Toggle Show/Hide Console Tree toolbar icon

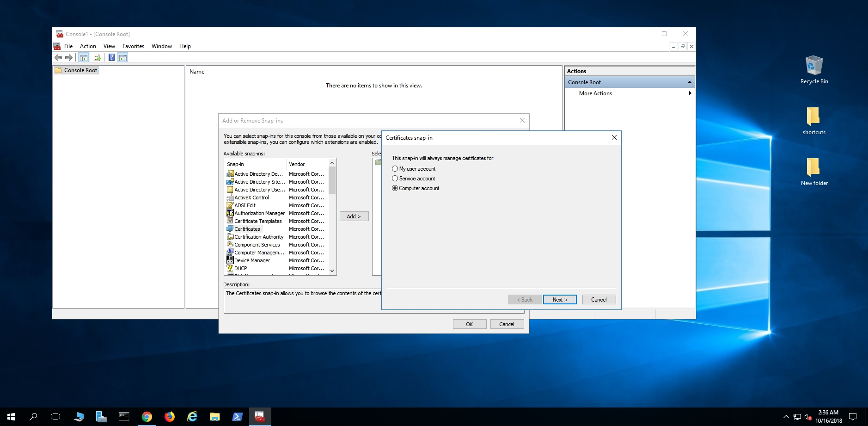click(x=84, y=58)
